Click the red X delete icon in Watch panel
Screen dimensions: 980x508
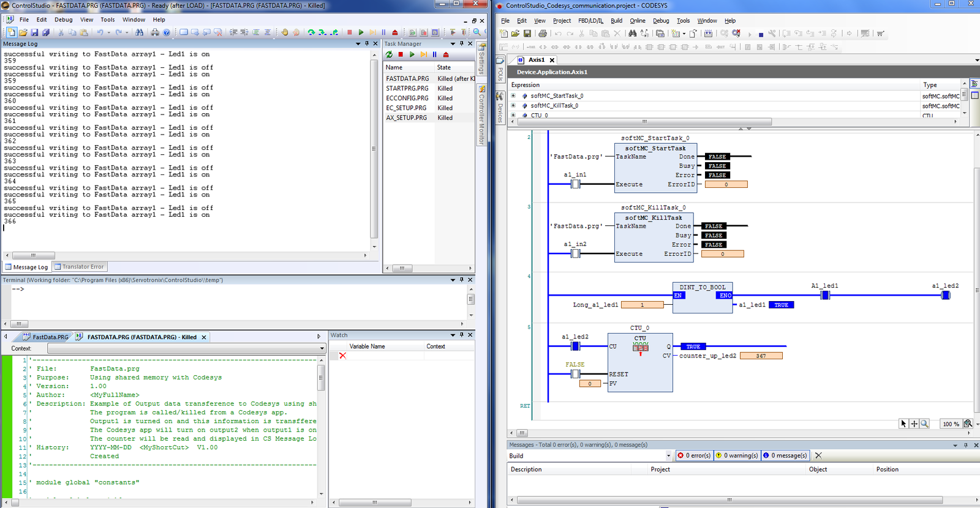342,356
